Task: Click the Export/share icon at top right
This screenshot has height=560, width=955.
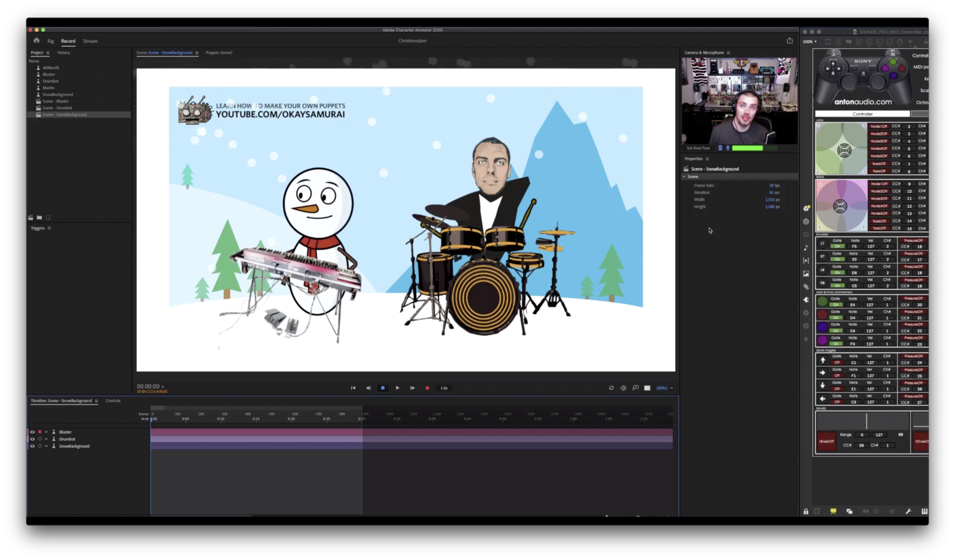Action: coord(790,41)
